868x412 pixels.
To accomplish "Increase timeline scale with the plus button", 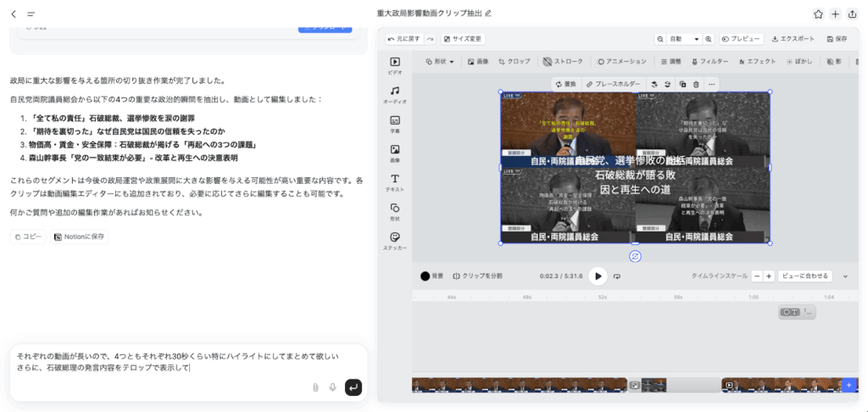I will click(x=769, y=276).
